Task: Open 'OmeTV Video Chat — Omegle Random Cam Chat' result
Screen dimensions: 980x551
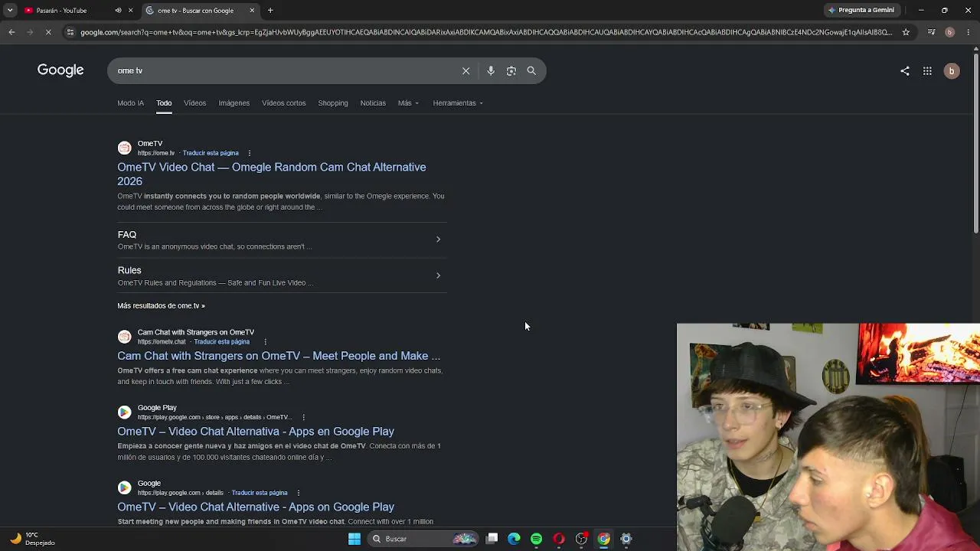Action: point(272,174)
